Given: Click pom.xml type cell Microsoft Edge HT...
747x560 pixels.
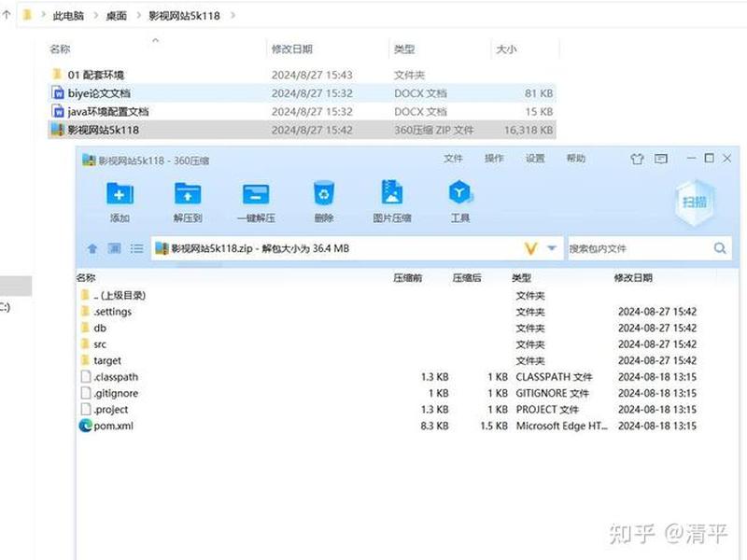Looking at the screenshot, I should pyautogui.click(x=562, y=426).
